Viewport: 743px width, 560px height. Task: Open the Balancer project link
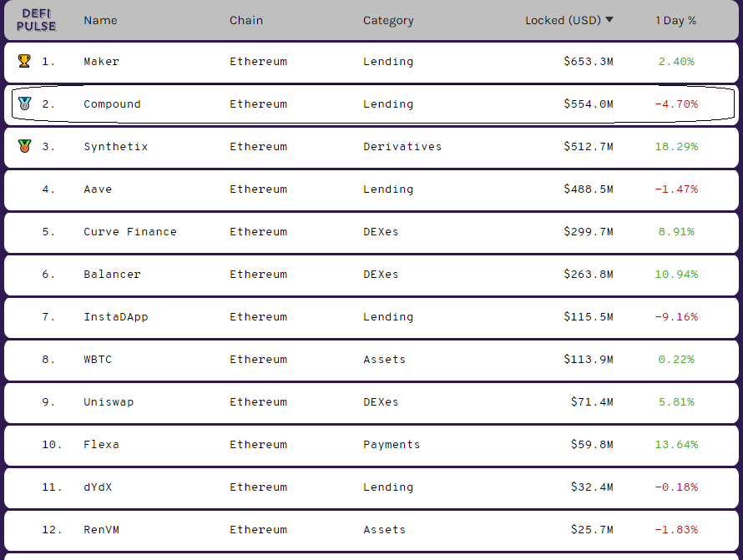coord(112,275)
